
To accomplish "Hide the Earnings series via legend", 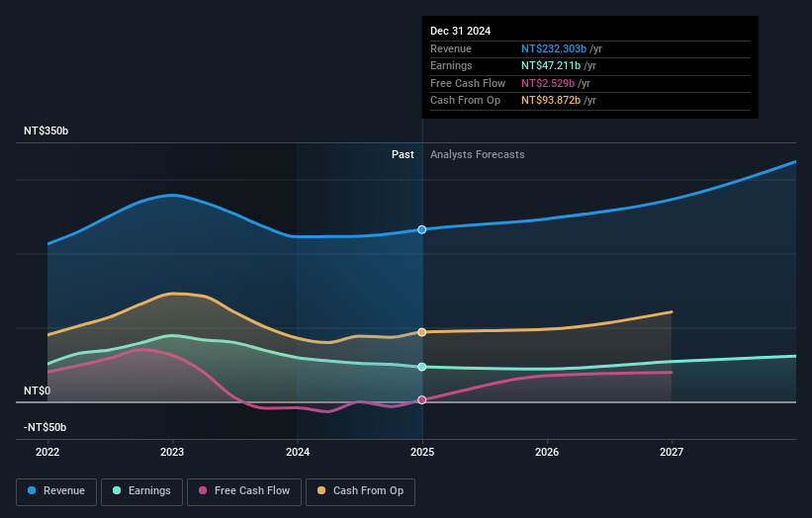I will pyautogui.click(x=141, y=490).
